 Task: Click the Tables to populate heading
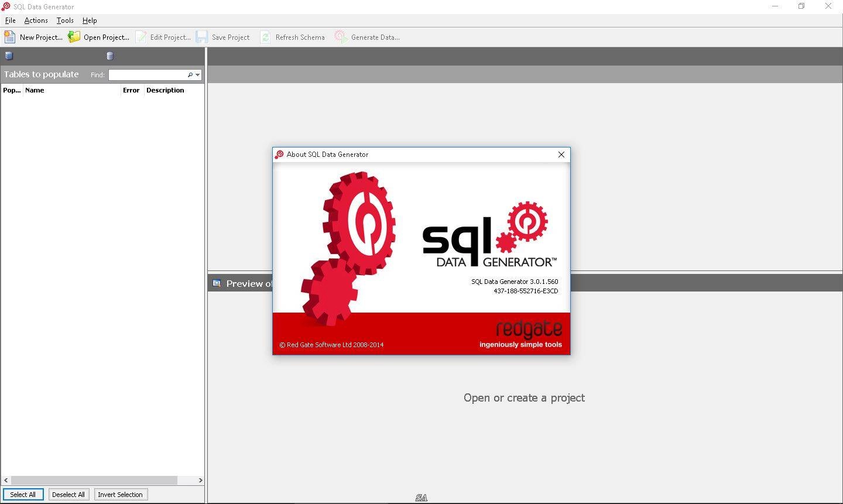tap(41, 74)
